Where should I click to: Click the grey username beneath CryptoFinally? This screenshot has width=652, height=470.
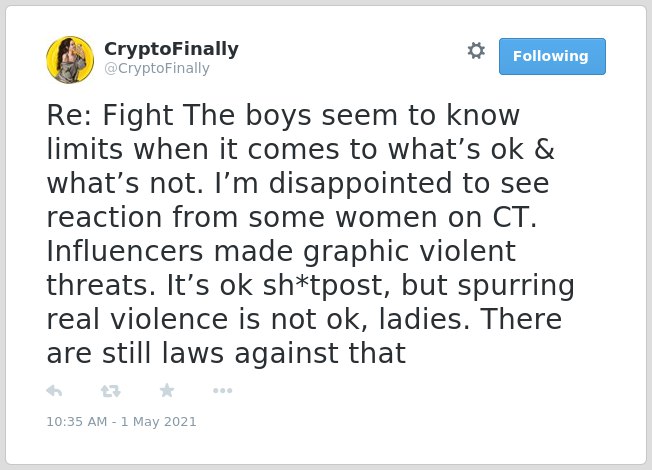click(x=157, y=68)
